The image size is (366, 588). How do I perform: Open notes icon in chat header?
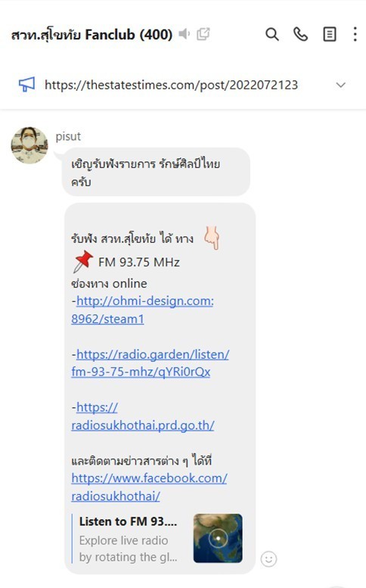click(330, 34)
